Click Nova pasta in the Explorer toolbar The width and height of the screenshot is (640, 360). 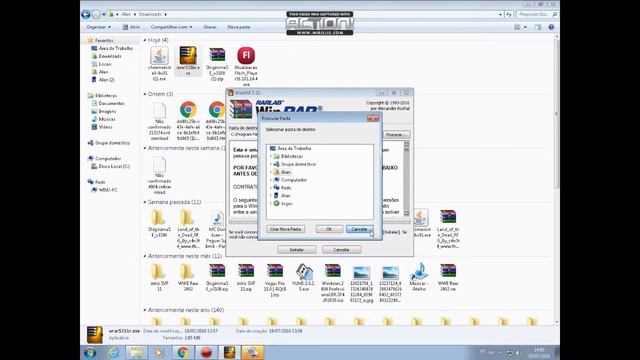pos(239,27)
